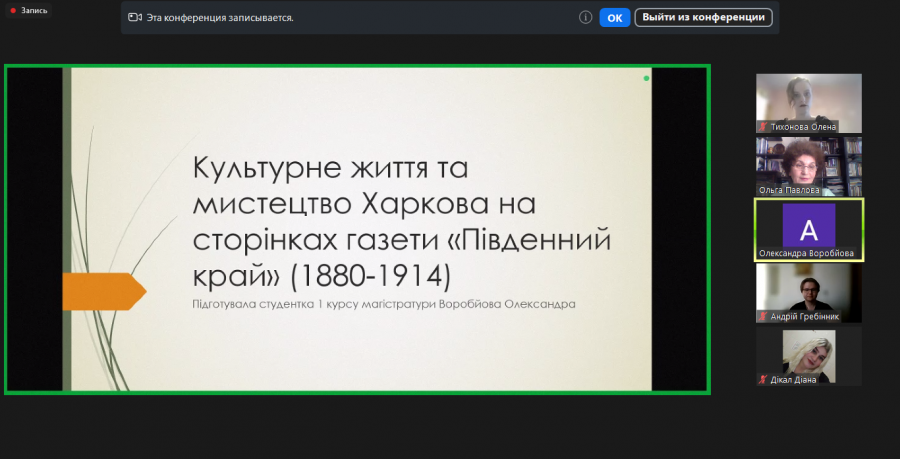Select the Тихонова Олена video thumbnail
The image size is (900, 459).
(809, 103)
